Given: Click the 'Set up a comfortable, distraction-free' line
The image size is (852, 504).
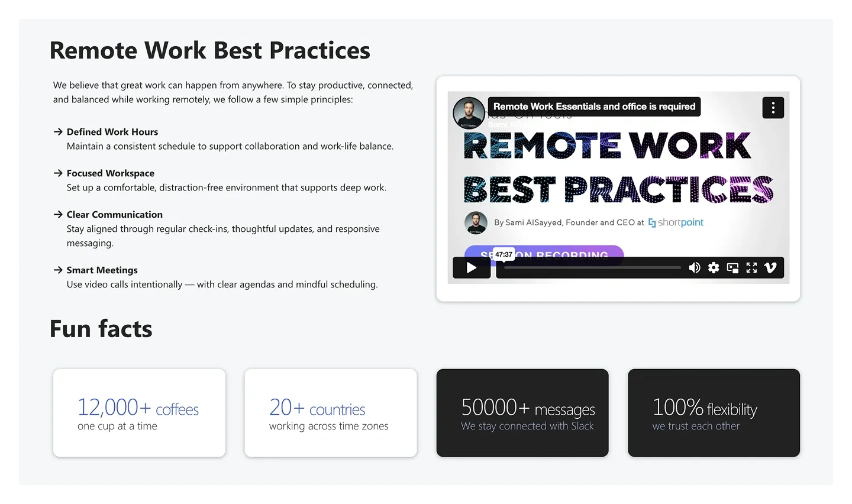Looking at the screenshot, I should point(227,188).
